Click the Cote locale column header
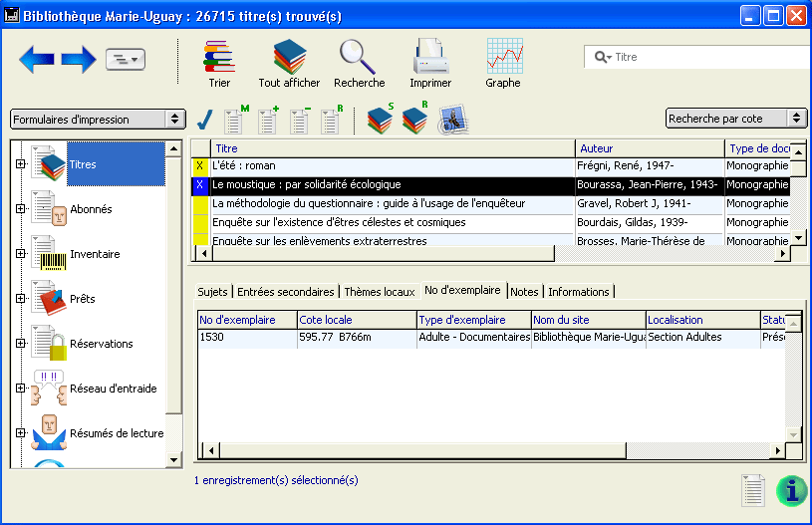This screenshot has width=812, height=525. pyautogui.click(x=356, y=320)
